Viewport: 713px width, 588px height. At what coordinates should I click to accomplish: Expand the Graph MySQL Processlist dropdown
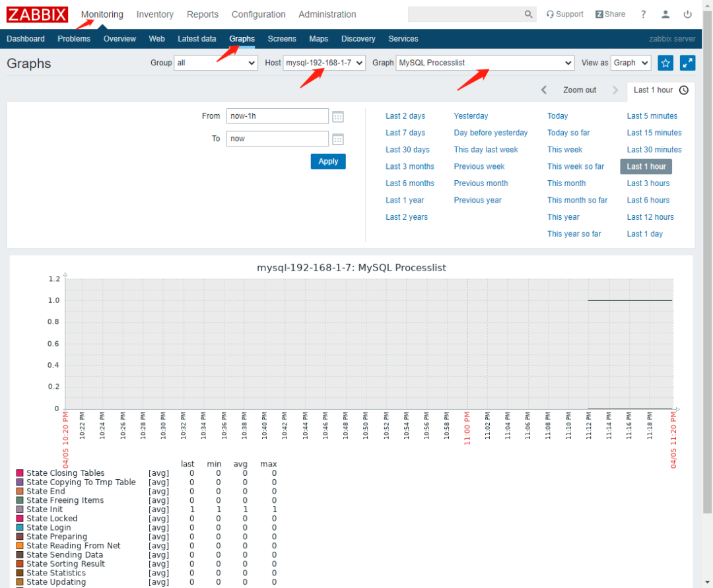coord(485,63)
